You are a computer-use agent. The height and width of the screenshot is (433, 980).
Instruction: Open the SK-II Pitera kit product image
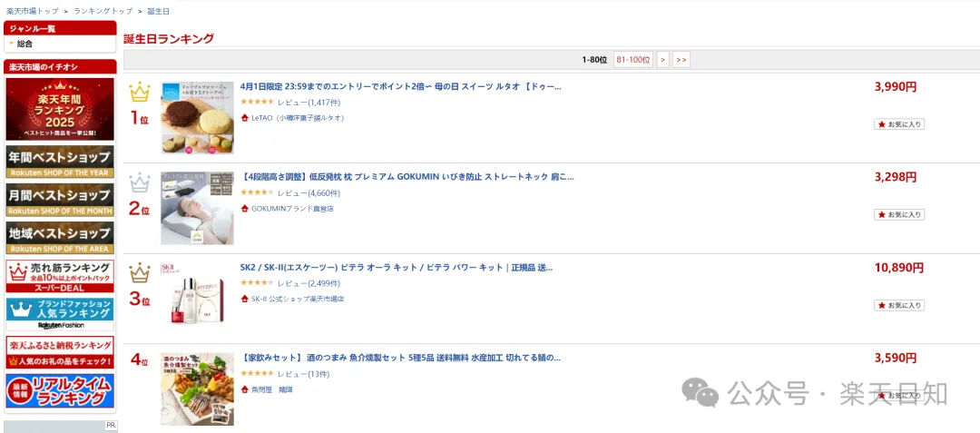[x=197, y=298]
